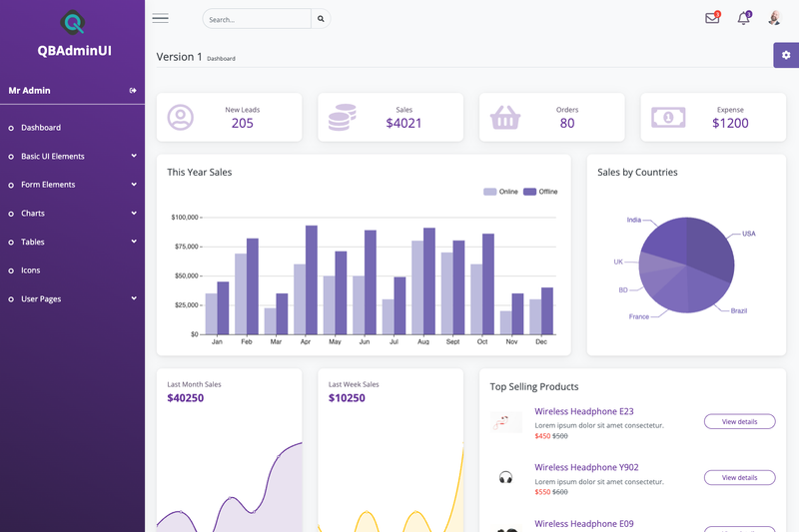This screenshot has height=532, width=799.
Task: Open Icons menu item
Action: tap(31, 270)
